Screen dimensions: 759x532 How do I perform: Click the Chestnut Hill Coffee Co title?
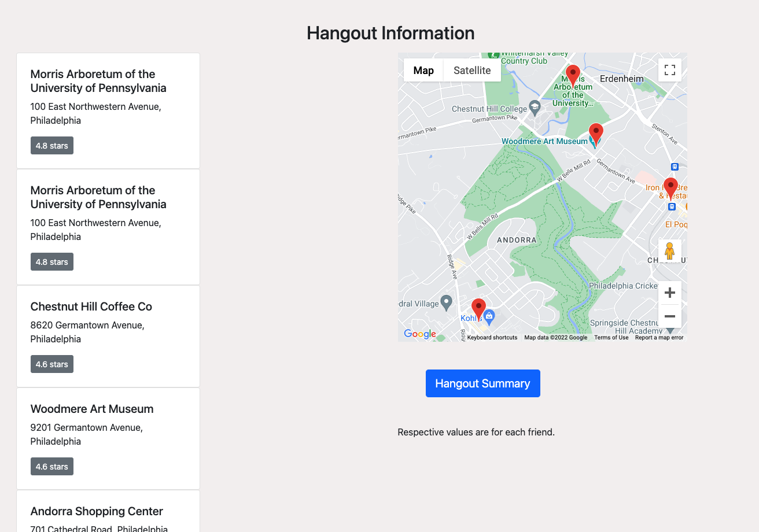tap(91, 306)
